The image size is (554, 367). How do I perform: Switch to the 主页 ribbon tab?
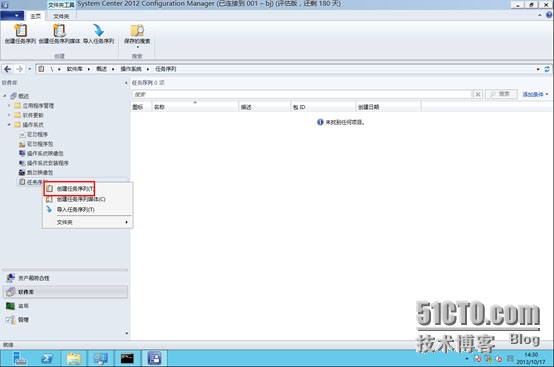point(35,16)
